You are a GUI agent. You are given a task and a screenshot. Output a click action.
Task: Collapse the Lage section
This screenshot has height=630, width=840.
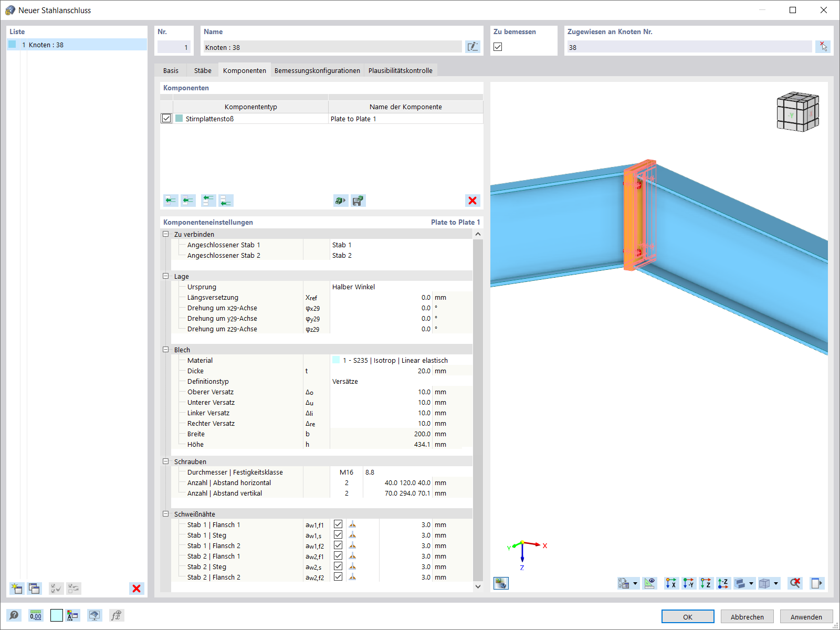166,276
